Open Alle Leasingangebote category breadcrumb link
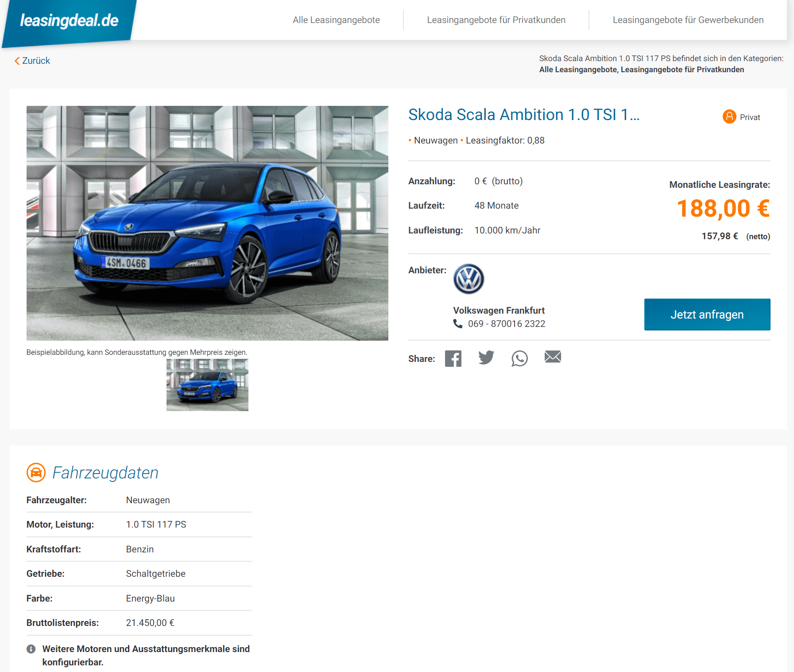 point(579,70)
